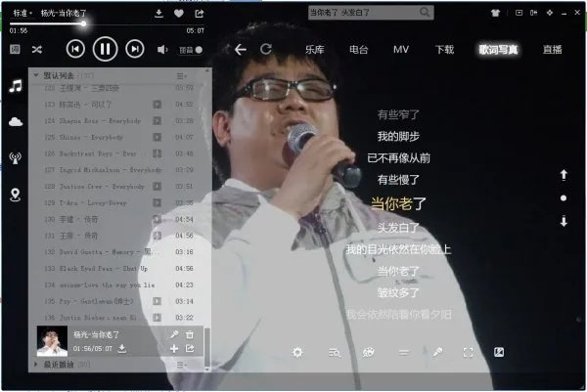
Task: Shift lyrics later with down arrow
Action: click(x=564, y=221)
